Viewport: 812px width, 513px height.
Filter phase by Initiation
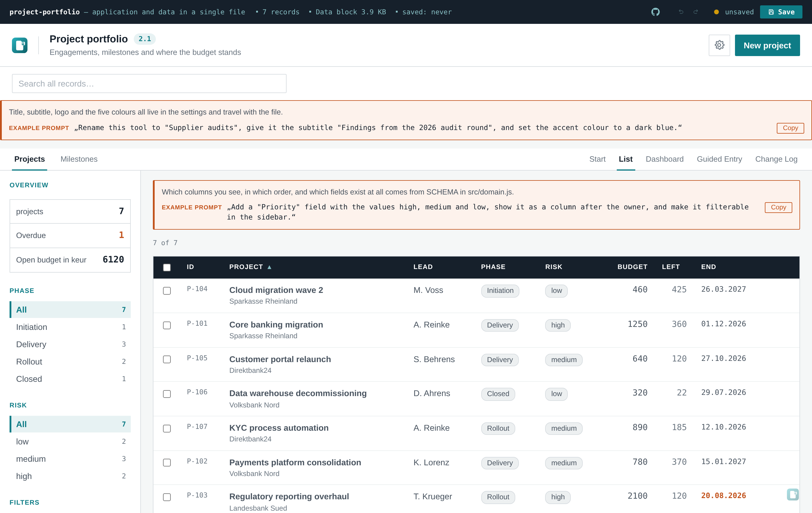[70, 327]
